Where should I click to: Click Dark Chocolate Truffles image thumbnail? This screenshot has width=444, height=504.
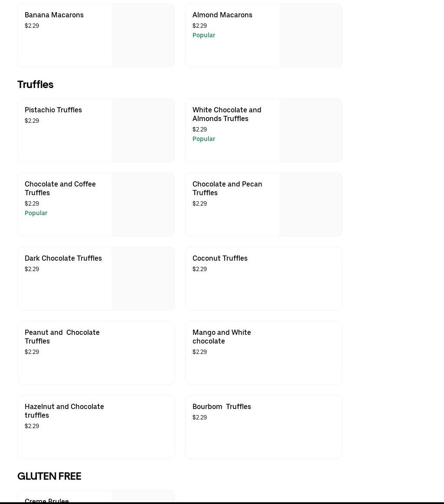pyautogui.click(x=143, y=278)
